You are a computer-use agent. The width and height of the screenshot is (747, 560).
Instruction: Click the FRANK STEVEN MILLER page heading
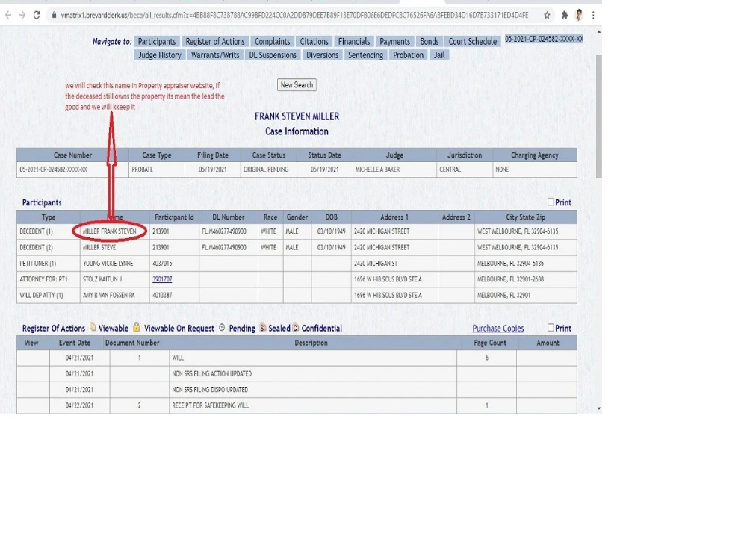point(297,116)
